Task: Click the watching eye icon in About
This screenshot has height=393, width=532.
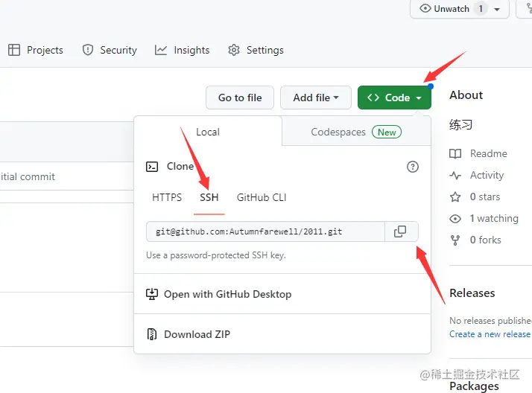Action: [x=455, y=219]
